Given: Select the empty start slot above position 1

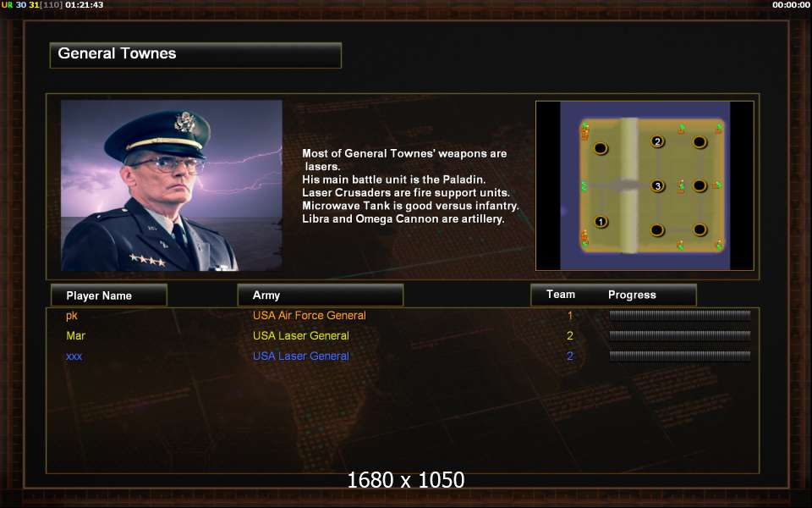Looking at the screenshot, I should 601,149.
